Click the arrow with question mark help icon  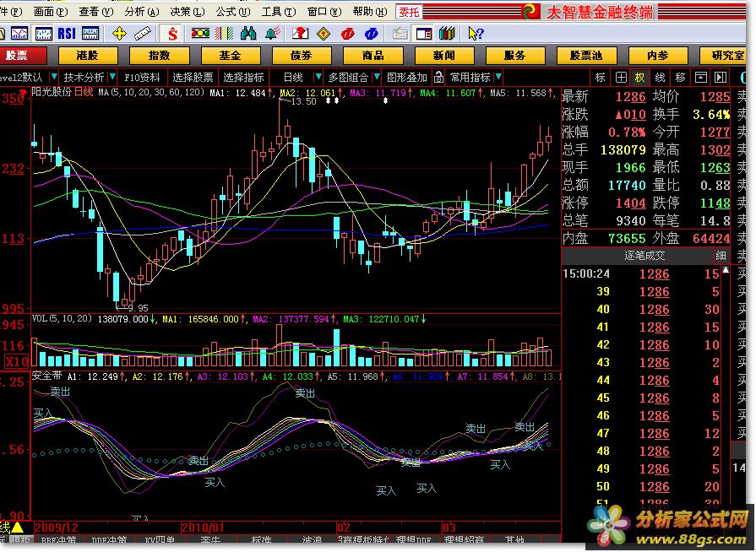click(x=476, y=33)
